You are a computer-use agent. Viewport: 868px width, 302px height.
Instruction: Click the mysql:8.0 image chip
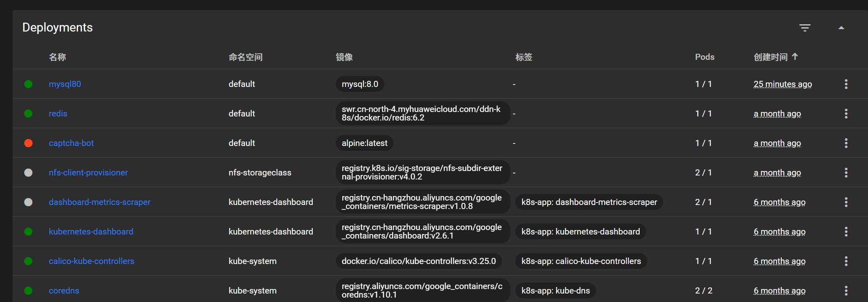tap(360, 84)
